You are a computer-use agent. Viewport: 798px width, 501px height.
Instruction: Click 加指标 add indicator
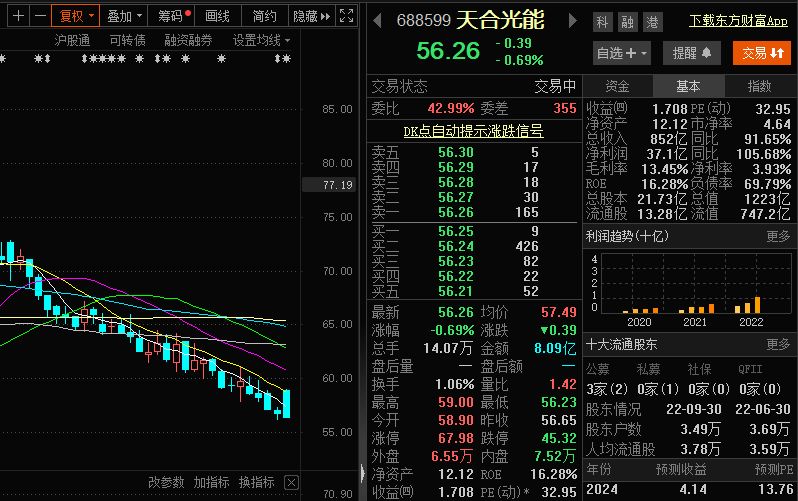click(211, 482)
